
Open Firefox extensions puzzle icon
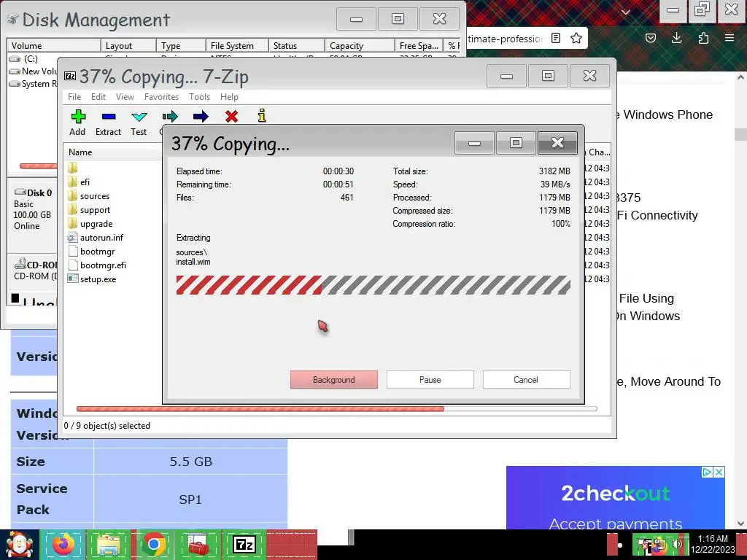pos(703,38)
